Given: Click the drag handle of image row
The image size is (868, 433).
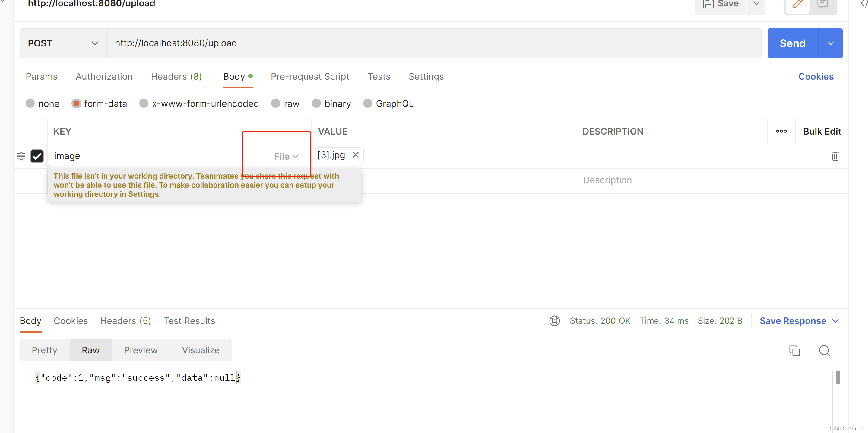Looking at the screenshot, I should [x=21, y=156].
